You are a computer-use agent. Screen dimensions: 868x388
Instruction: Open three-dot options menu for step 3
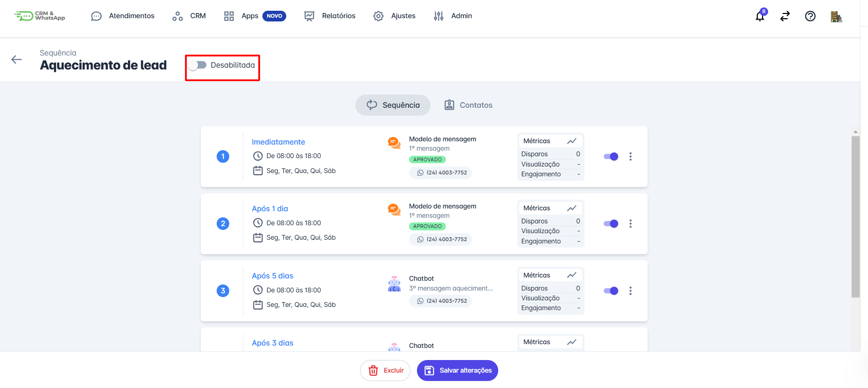pos(630,291)
